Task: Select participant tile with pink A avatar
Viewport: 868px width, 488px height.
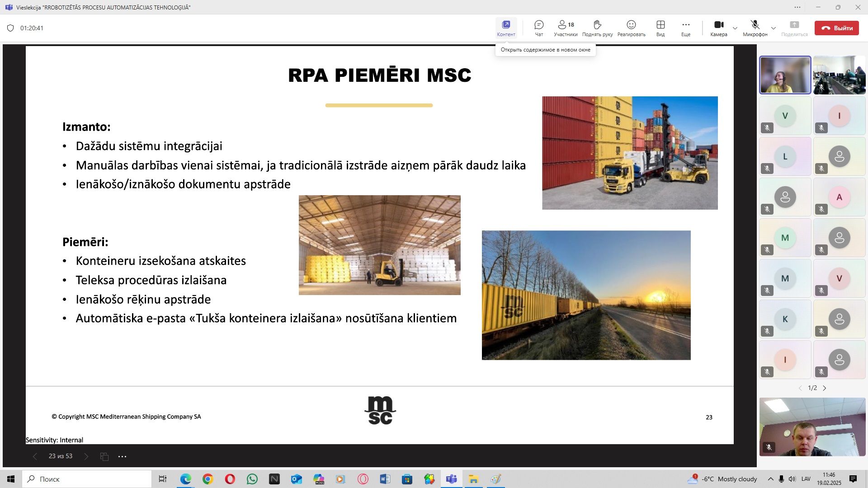Action: coord(840,197)
